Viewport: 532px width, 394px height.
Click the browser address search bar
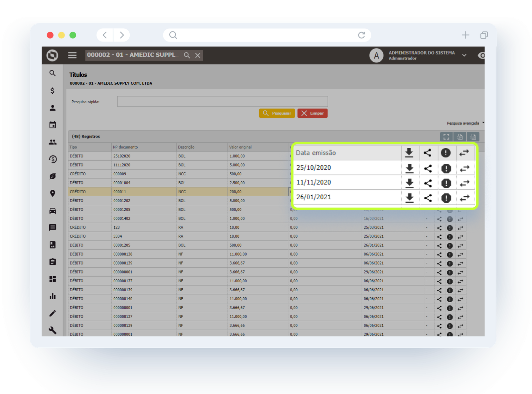tap(267, 35)
